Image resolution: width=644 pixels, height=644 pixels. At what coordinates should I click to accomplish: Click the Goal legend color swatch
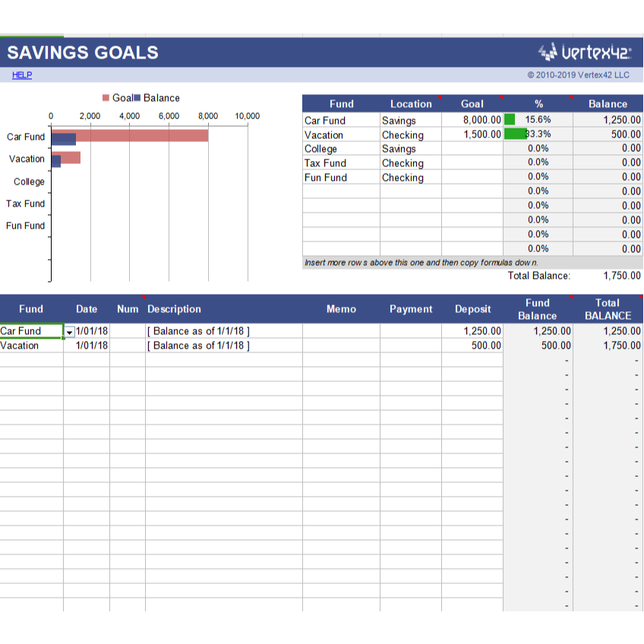point(106,98)
